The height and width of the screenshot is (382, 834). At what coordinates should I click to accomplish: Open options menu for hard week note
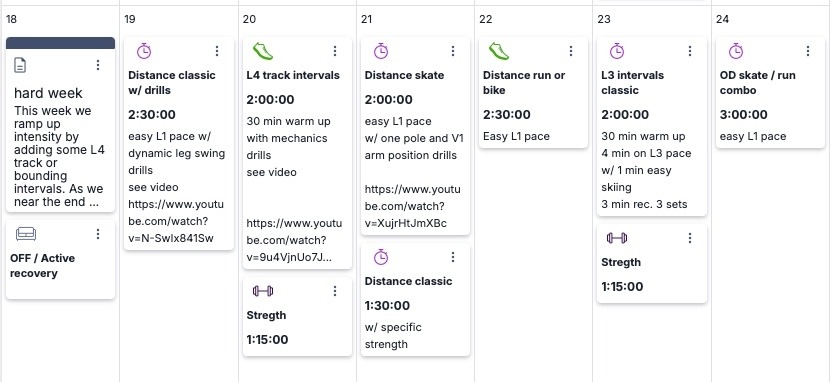(98, 65)
